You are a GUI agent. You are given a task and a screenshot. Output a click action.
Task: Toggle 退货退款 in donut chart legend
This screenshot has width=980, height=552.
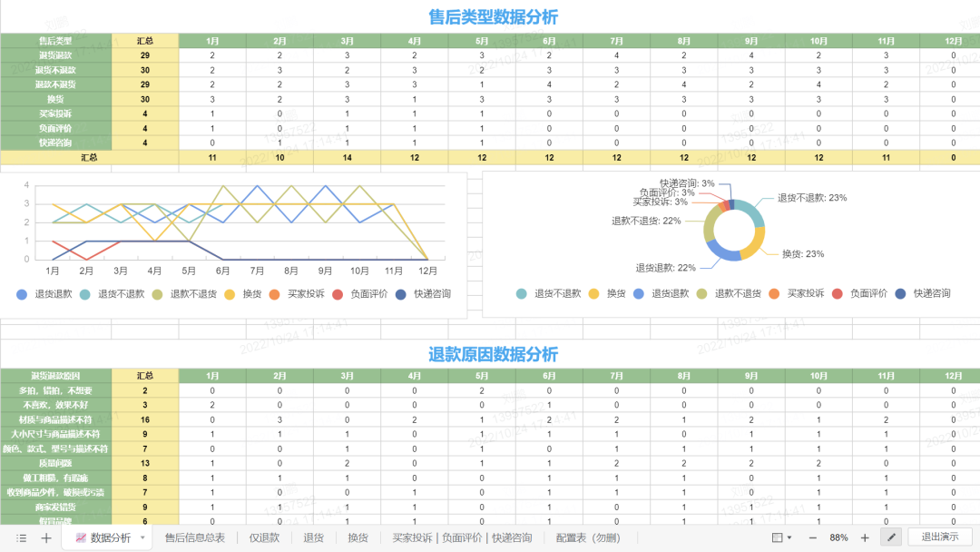pyautogui.click(x=661, y=293)
